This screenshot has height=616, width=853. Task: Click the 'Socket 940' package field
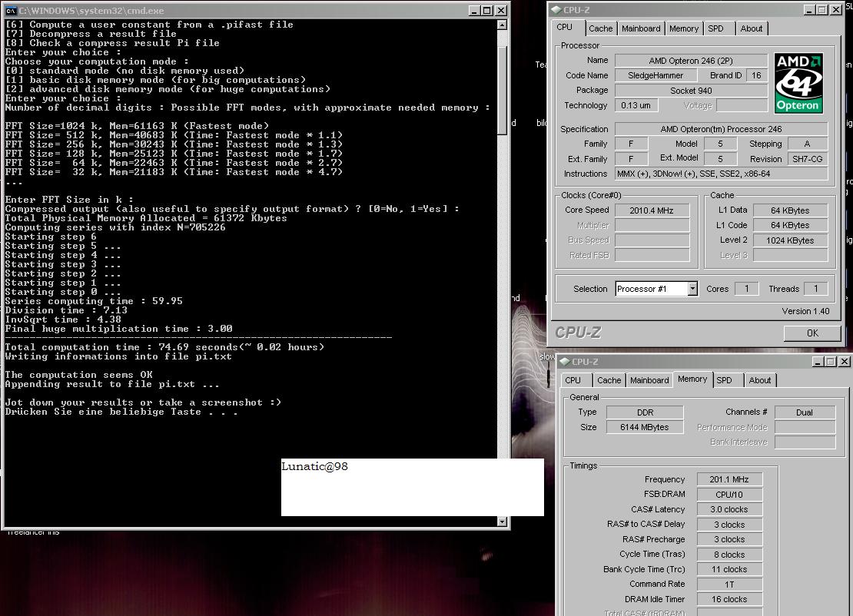pos(690,91)
